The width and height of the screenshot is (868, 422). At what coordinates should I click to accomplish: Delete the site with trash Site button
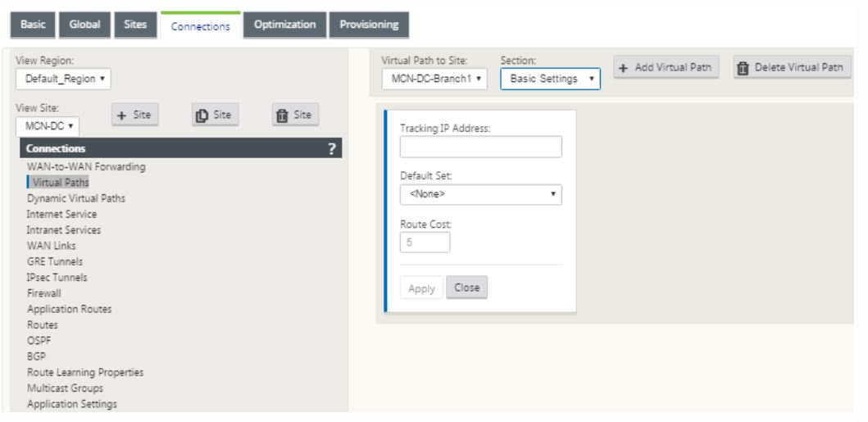click(x=295, y=115)
